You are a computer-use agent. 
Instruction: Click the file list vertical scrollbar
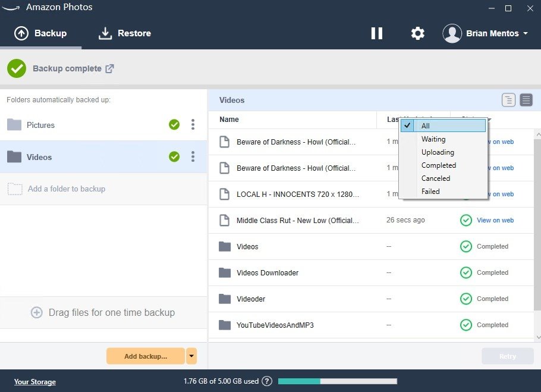pos(537,224)
